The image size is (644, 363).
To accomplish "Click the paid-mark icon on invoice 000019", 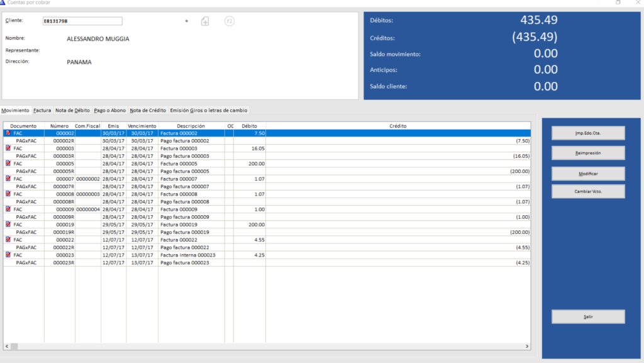I will pyautogui.click(x=8, y=225).
